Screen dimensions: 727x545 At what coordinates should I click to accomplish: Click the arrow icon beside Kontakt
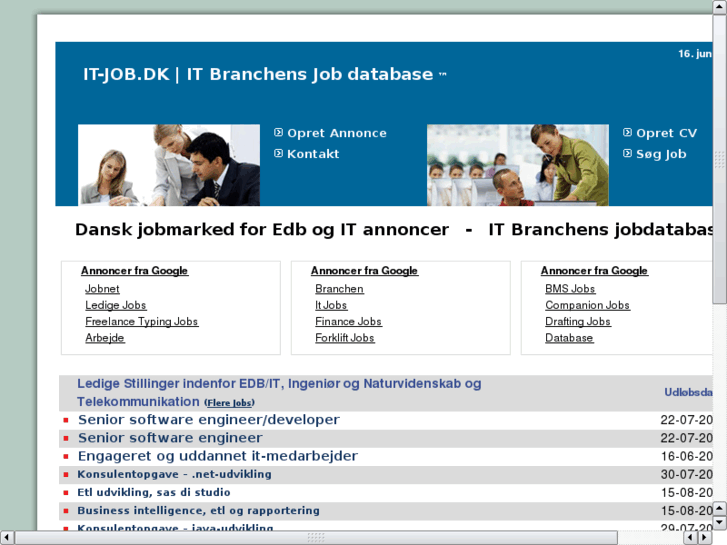278,153
